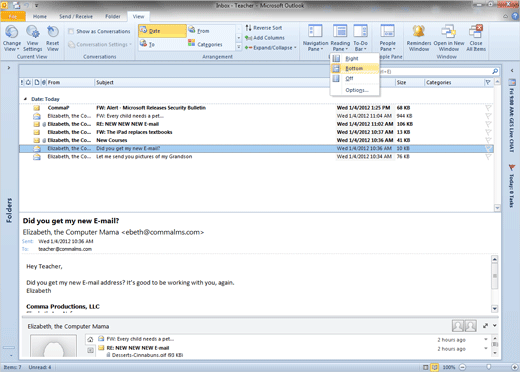Click the zoom slider in status bar

click(x=488, y=367)
